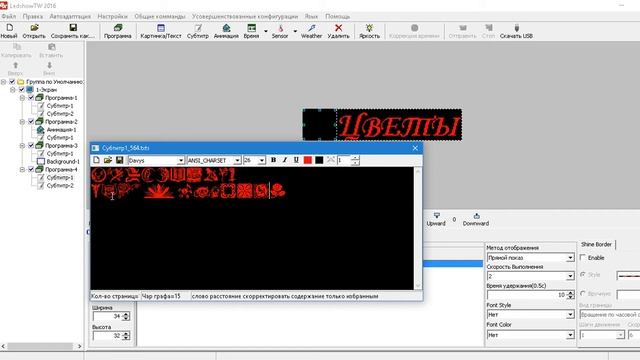Open the Общие комманды menu
The height and width of the screenshot is (360, 640).
[x=160, y=16]
